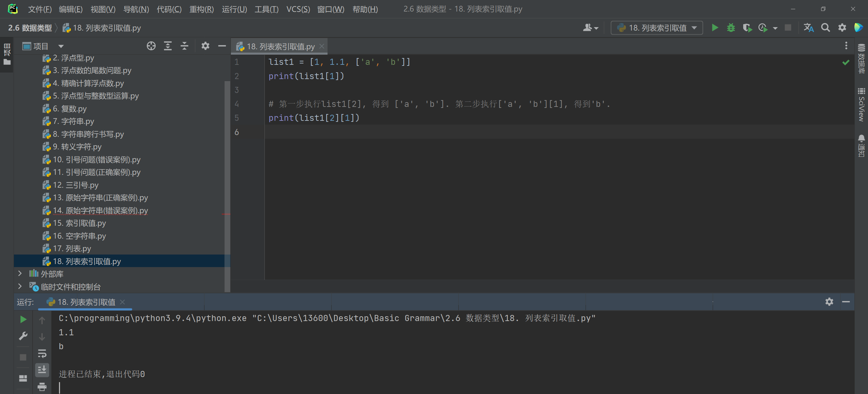
Task: Click the Stop square in top toolbar
Action: pos(788,28)
